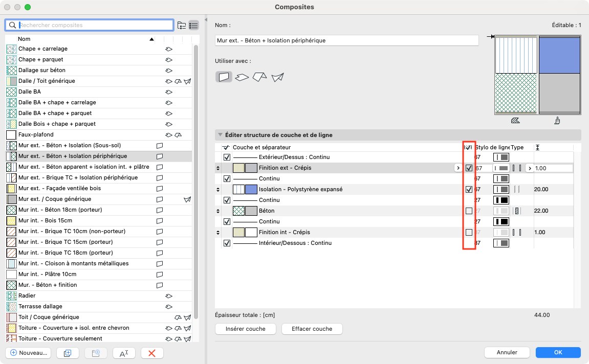Viewport: 589px width, 364px height.
Task: Select the Wall icon under Utiliser avec
Action: [224, 77]
